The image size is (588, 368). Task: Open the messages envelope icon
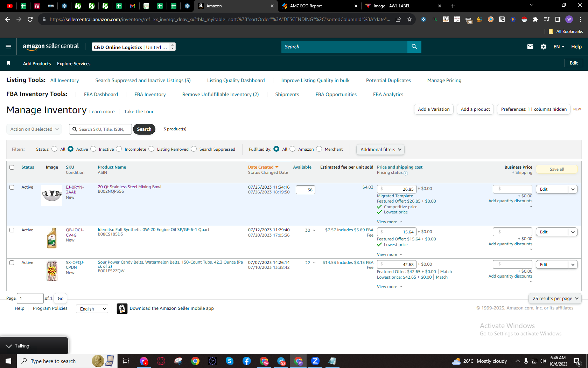530,47
